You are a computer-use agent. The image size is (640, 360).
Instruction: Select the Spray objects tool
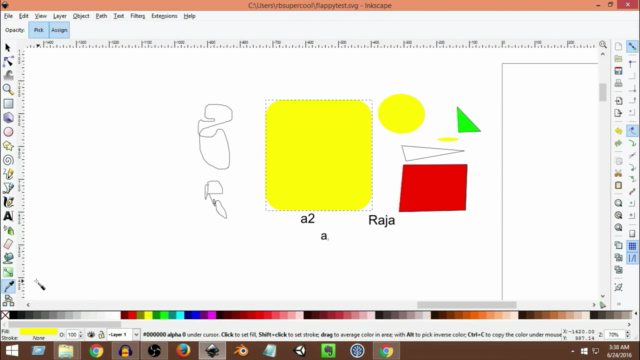(8, 231)
